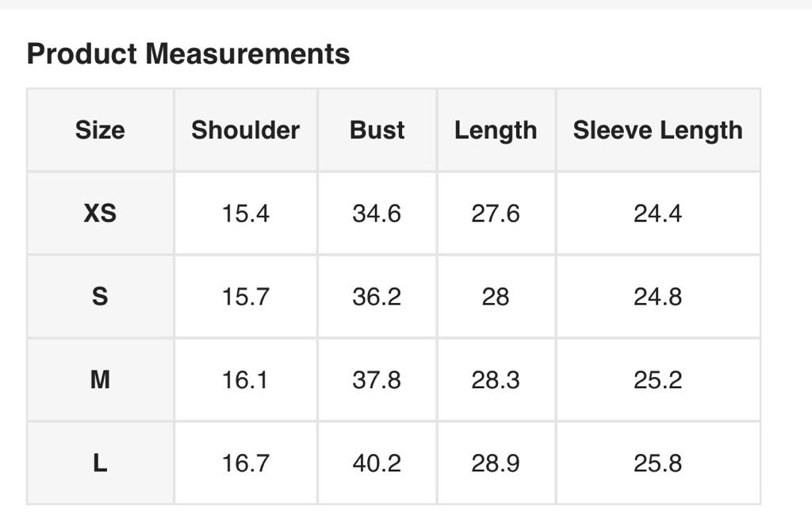Click XS shoulder value 15.4
The image size is (812, 515).
pyautogui.click(x=246, y=213)
